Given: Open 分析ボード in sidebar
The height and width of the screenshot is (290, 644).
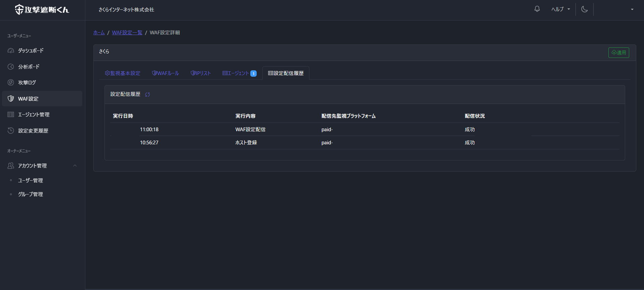Looking at the screenshot, I should (29, 67).
